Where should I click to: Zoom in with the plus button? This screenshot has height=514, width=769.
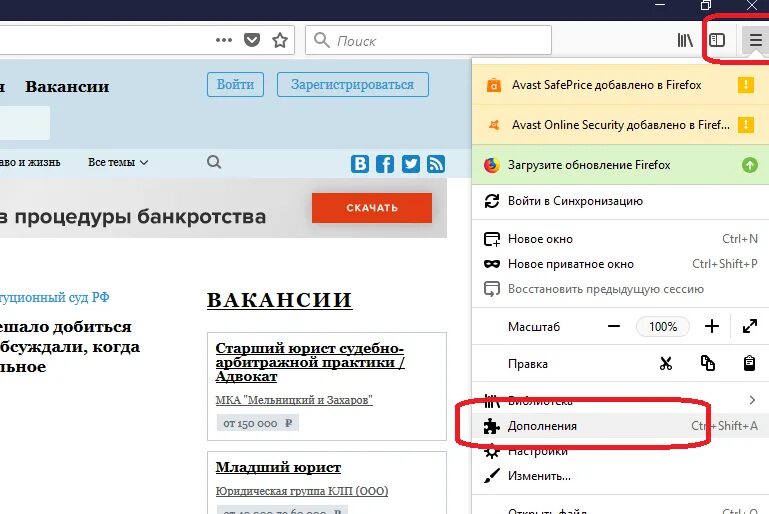point(712,326)
